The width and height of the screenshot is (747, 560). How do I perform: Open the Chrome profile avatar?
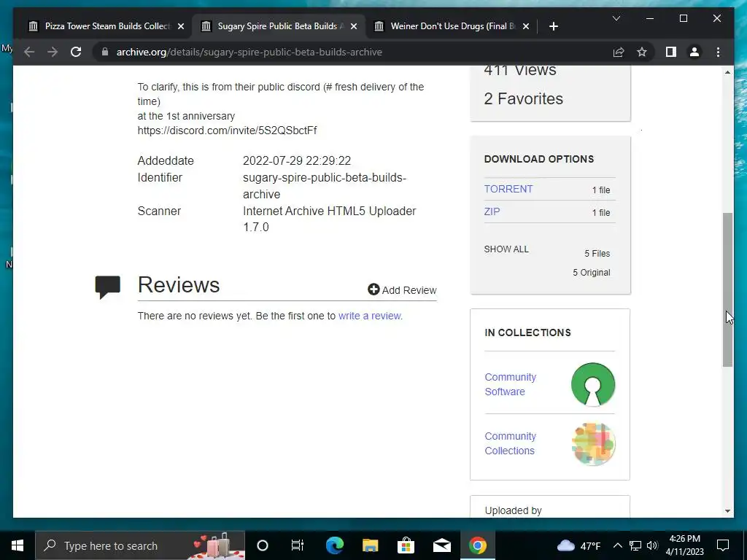[x=694, y=52]
